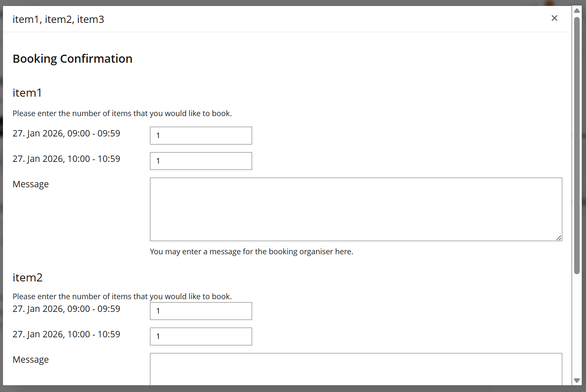The height and width of the screenshot is (392, 586).
Task: Click the dialog title 'item1, item2, item3'
Action: tap(58, 19)
